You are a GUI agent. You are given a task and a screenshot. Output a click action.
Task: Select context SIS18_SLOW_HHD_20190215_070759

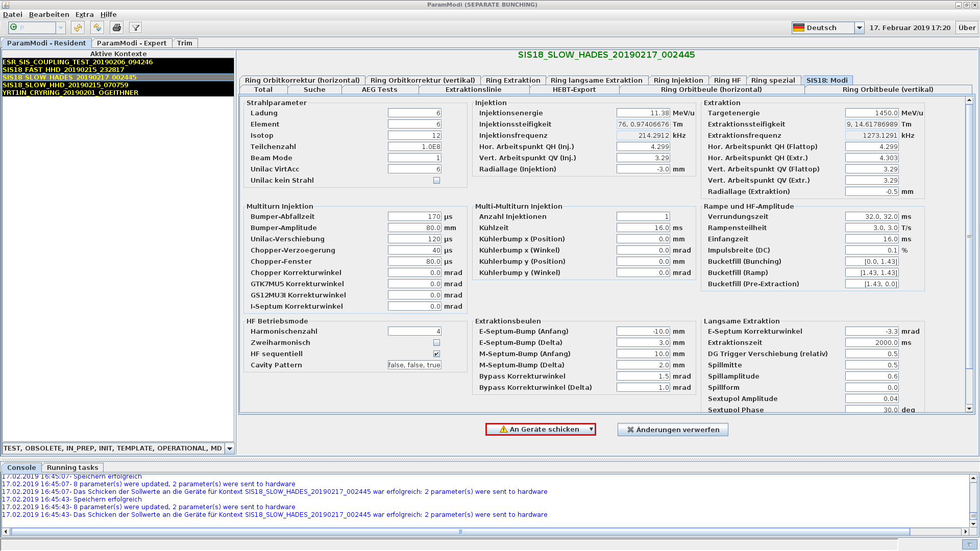coord(118,85)
